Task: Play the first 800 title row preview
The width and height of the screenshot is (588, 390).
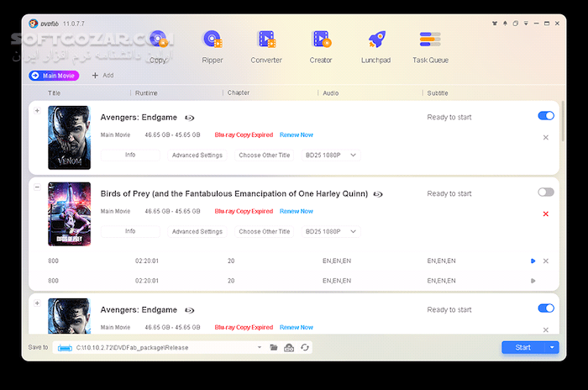Action: tap(533, 261)
